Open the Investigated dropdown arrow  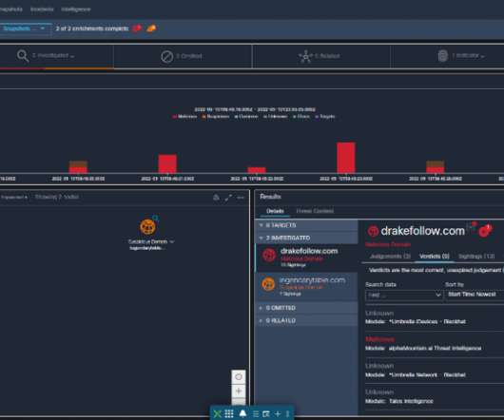click(72, 56)
